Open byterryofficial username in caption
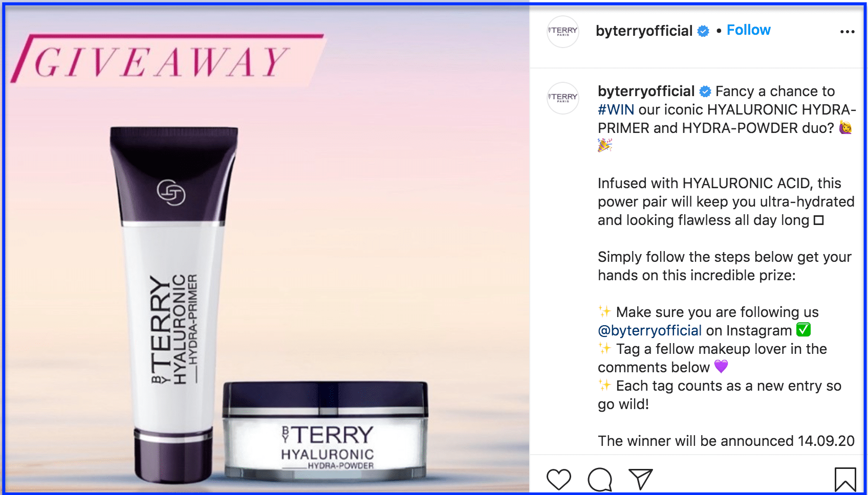Screen dimensions: 868x495 coord(646,92)
